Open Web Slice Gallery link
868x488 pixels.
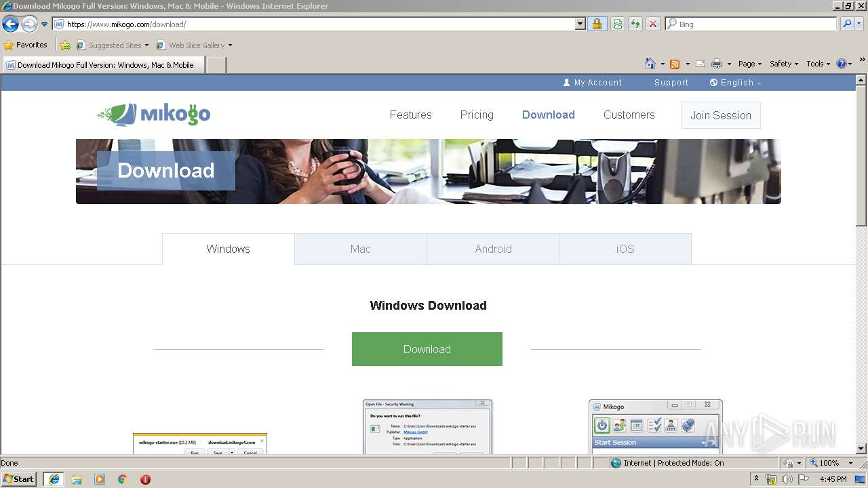coord(194,45)
